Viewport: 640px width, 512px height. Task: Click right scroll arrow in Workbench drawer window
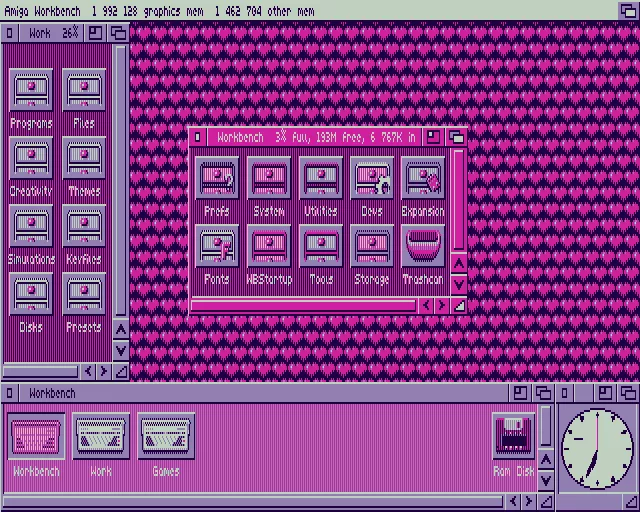coord(441,305)
